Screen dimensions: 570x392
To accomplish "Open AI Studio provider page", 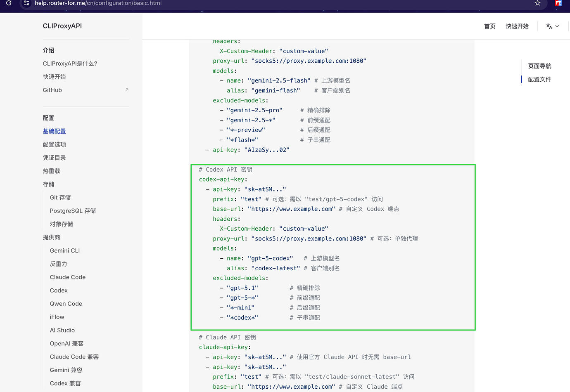I will tap(62, 330).
